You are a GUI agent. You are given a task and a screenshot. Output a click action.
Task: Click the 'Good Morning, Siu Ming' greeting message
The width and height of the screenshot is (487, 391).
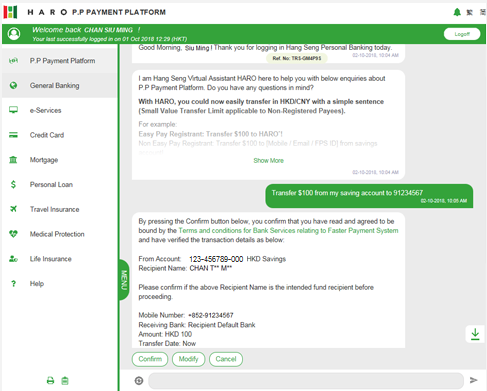point(265,48)
